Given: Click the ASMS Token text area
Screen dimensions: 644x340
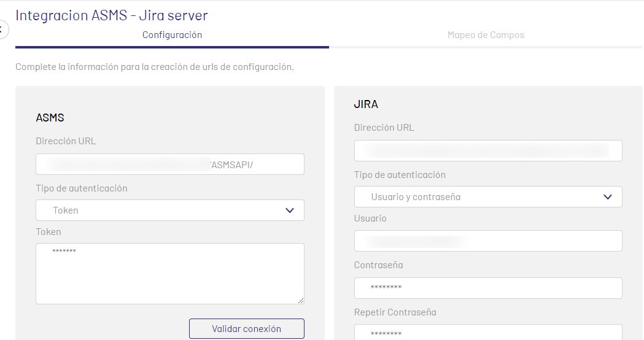Looking at the screenshot, I should (170, 274).
